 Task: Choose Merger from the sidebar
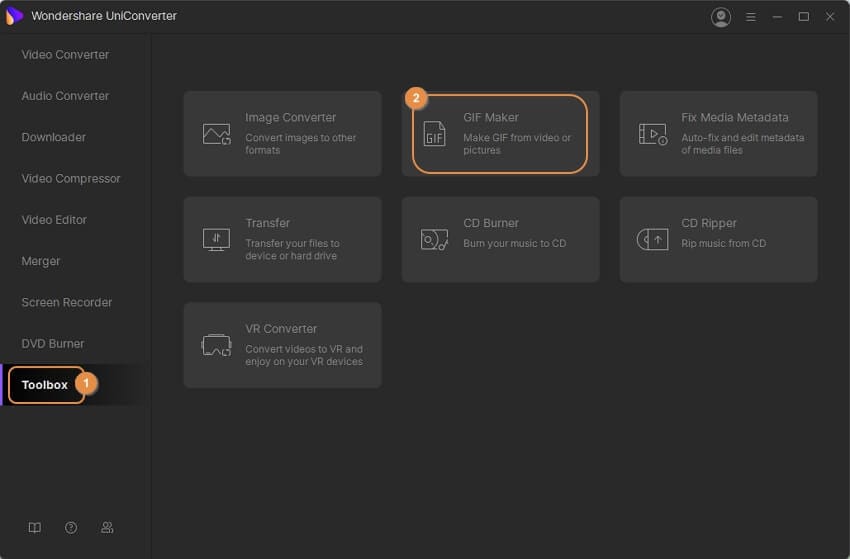(41, 261)
